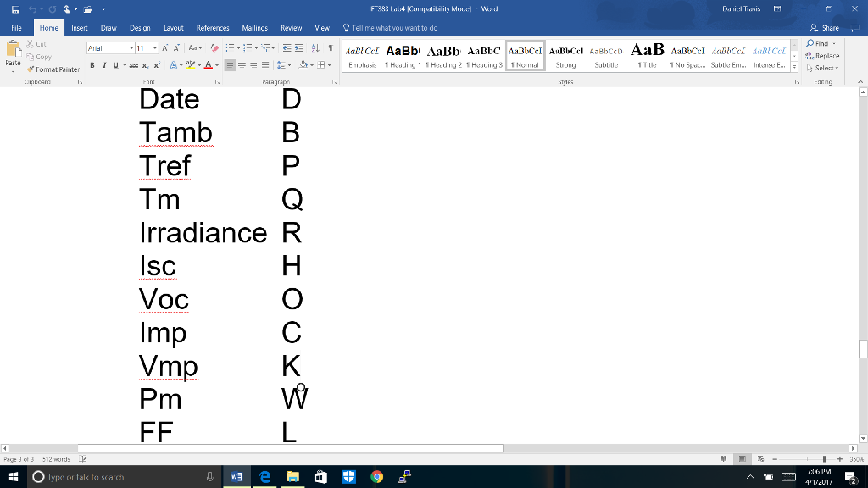
Task: Toggle Italic formatting
Action: click(x=103, y=64)
